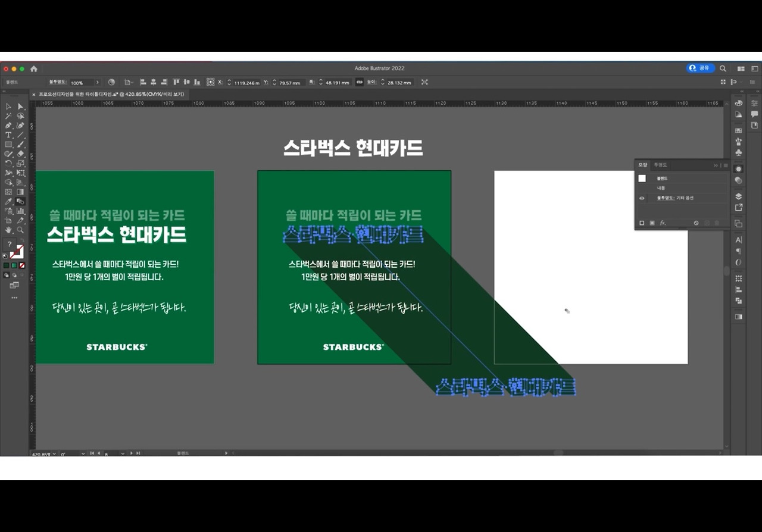
Task: Open the search magnifier in title bar
Action: [x=723, y=68]
